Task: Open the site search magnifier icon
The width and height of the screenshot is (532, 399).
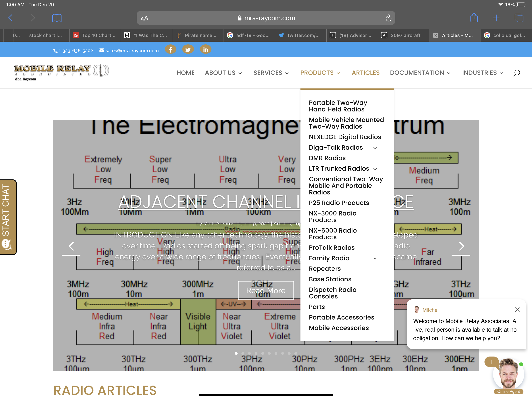Action: (516, 73)
